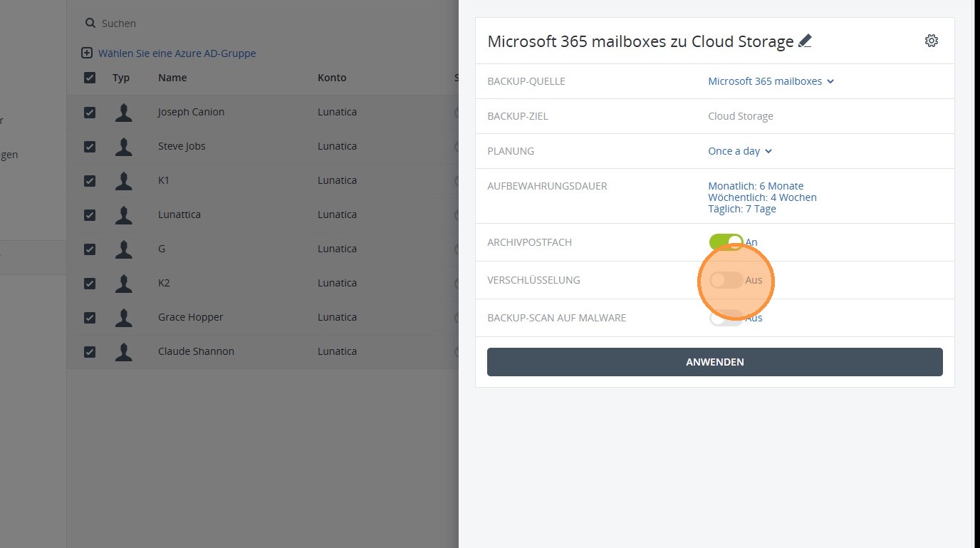Screen dimensions: 980x548
Task: Click plus icon beside Azure AD-Gruppe
Action: (x=87, y=53)
